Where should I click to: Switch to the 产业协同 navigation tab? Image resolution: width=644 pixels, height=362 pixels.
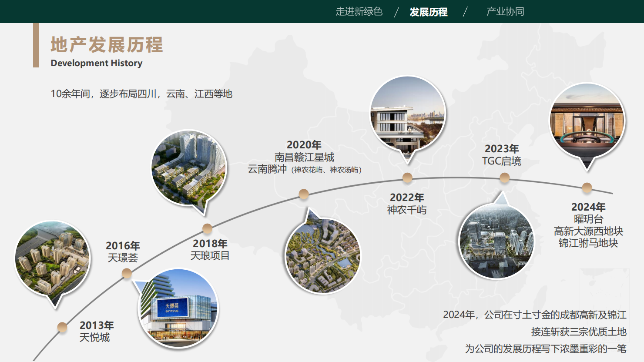(505, 12)
